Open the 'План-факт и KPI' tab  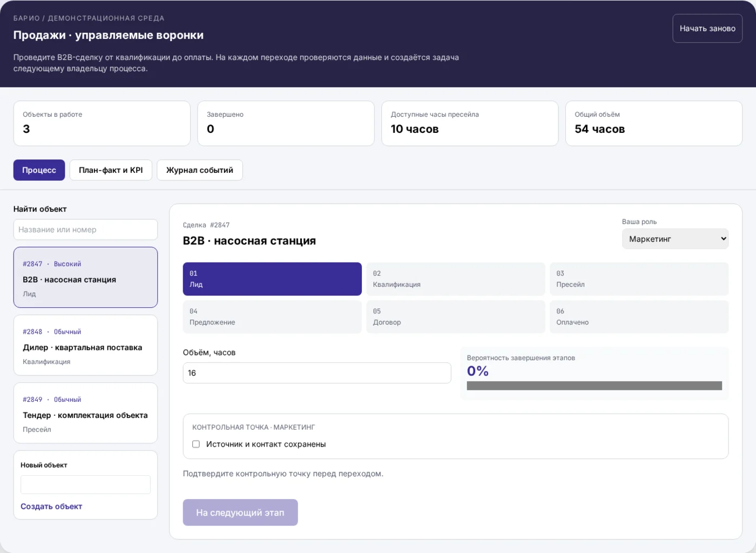point(111,170)
